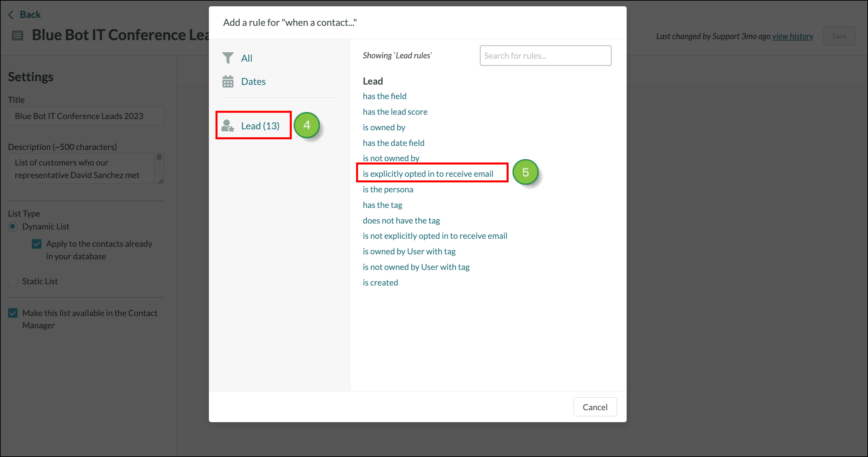Viewport: 868px width, 457px height.
Task: Choose the 'is the persona' rule
Action: tap(388, 189)
